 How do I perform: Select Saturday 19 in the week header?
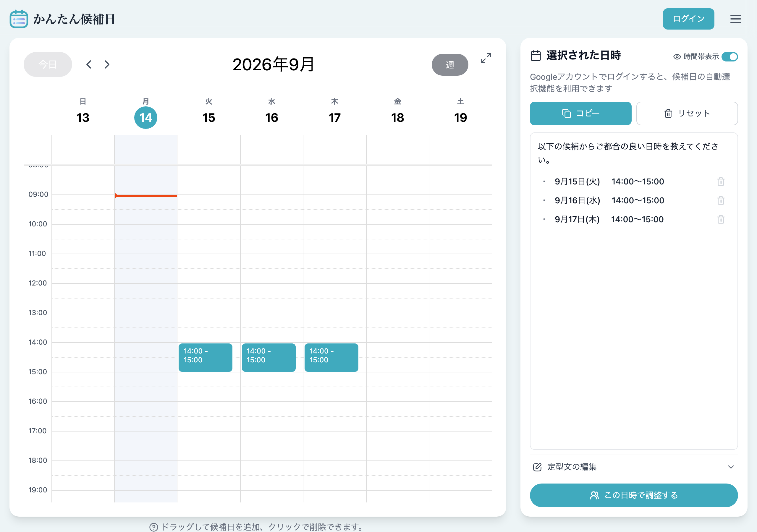[460, 118]
